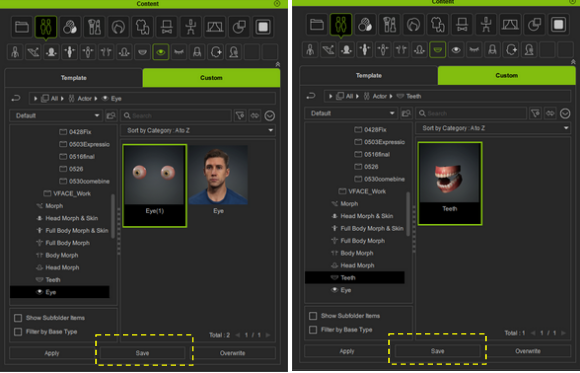Viewport: 580px width, 373px height.
Task: Open Sort by Category dropdown in Eye panel
Action: 198,131
